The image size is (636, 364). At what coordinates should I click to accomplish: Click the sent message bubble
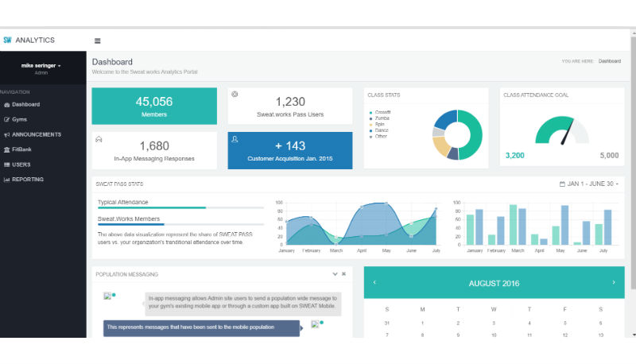(x=202, y=328)
